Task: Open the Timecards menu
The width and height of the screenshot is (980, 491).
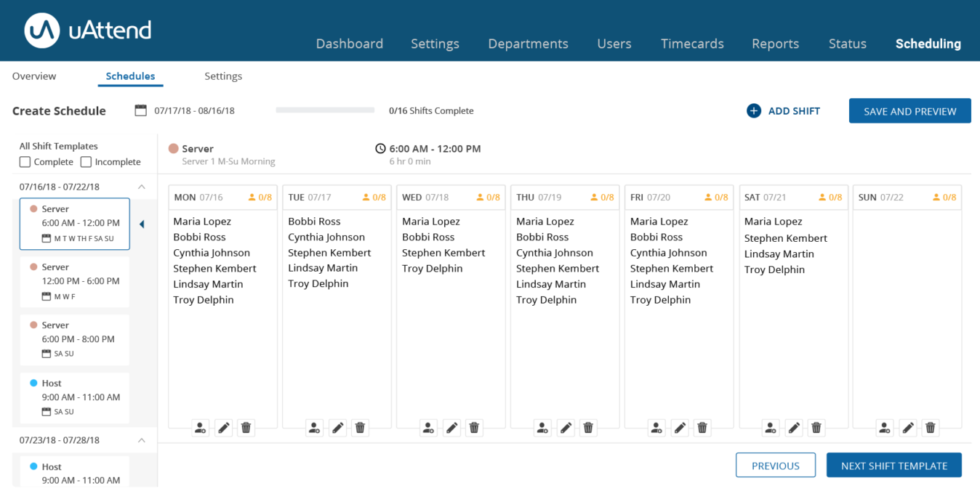Action: (691, 44)
